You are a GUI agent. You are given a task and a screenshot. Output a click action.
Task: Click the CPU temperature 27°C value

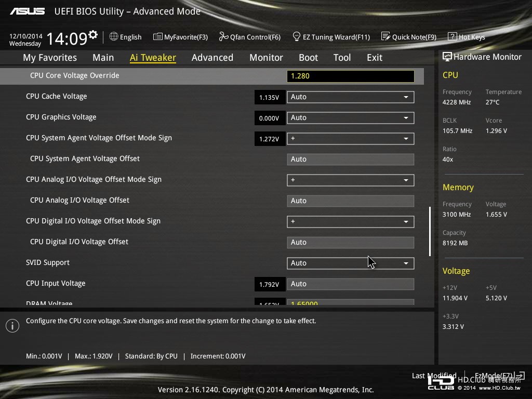pos(493,102)
